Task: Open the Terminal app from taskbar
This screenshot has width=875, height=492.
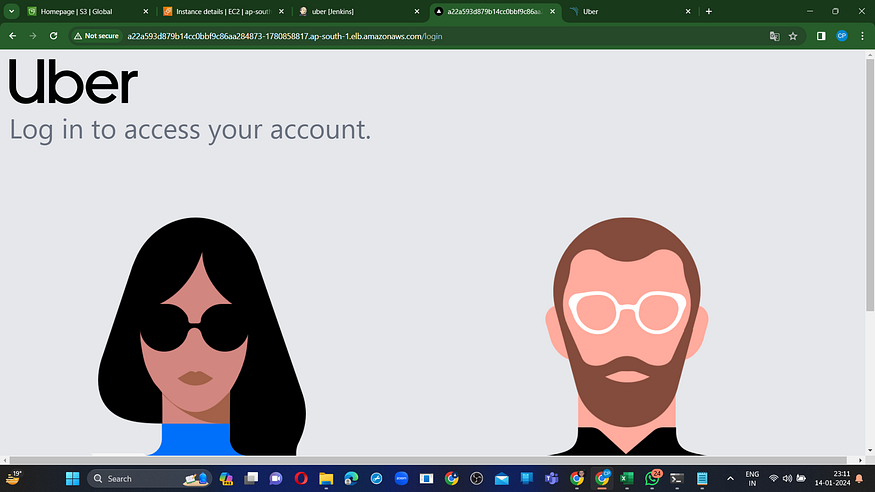Action: (x=677, y=479)
